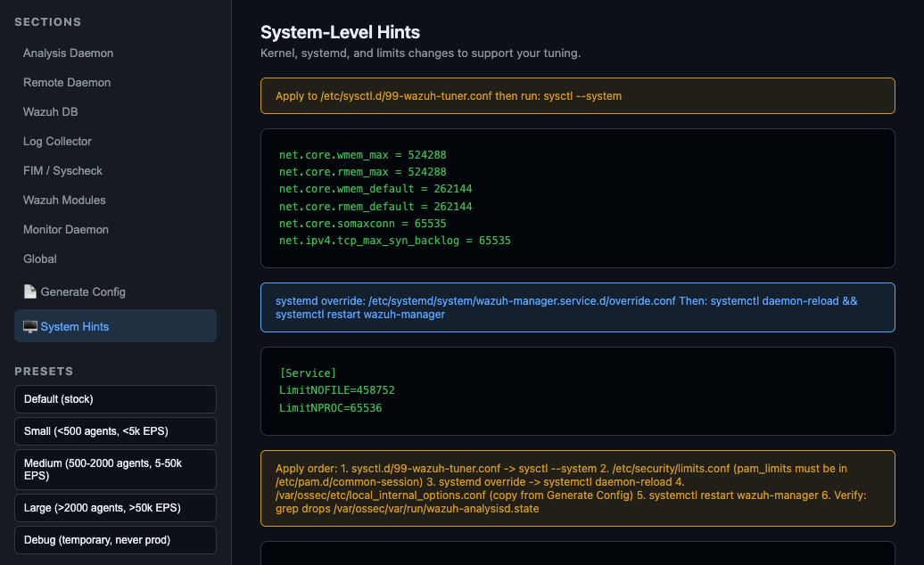This screenshot has width=924, height=565.
Task: Select the System Hints sidebar item
Action: click(x=116, y=326)
